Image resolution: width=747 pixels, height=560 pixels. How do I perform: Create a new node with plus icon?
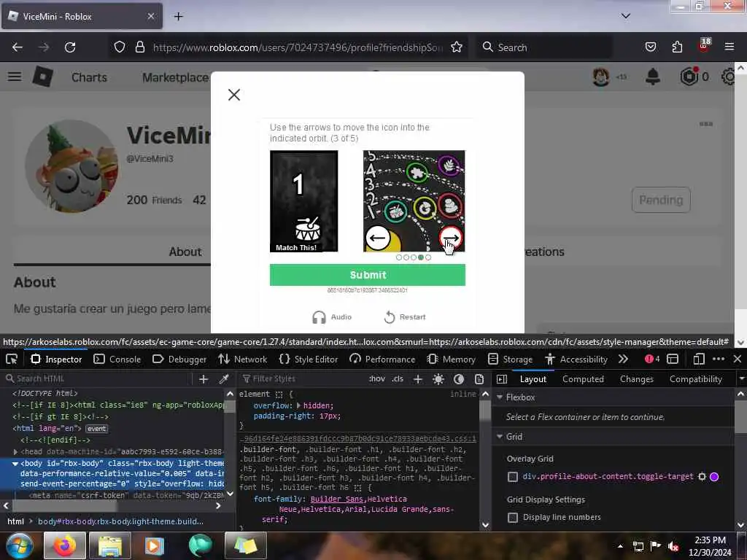pos(204,379)
